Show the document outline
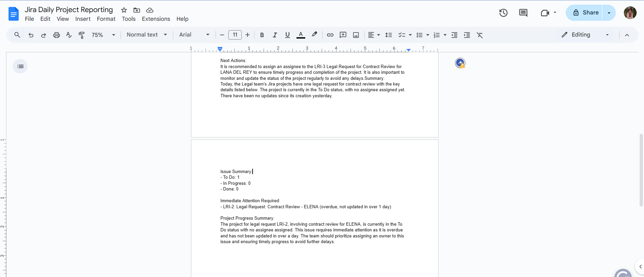 pyautogui.click(x=20, y=66)
